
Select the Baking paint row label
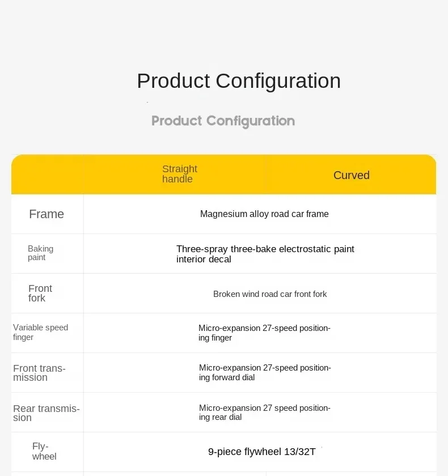coord(40,253)
